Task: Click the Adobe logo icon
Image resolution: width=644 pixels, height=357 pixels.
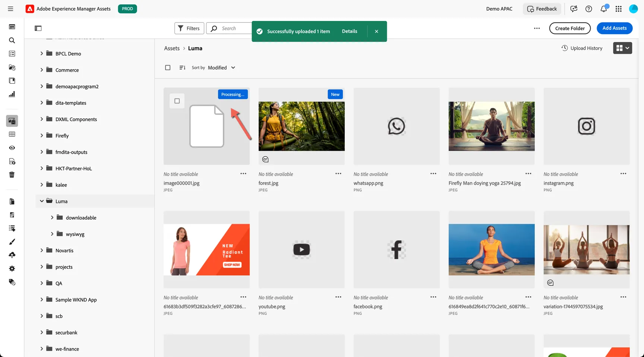Action: 30,9
